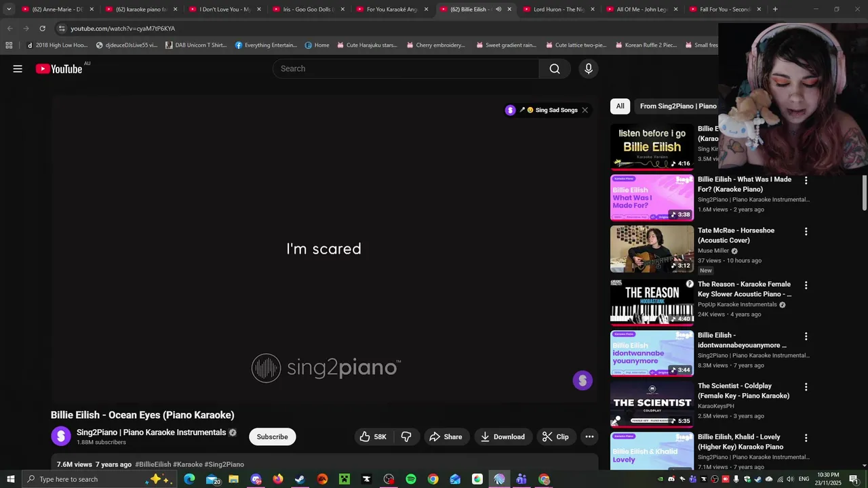Open the Billie Eilish, Khalid - Lovely video title
868x488 pixels.
[x=741, y=442]
